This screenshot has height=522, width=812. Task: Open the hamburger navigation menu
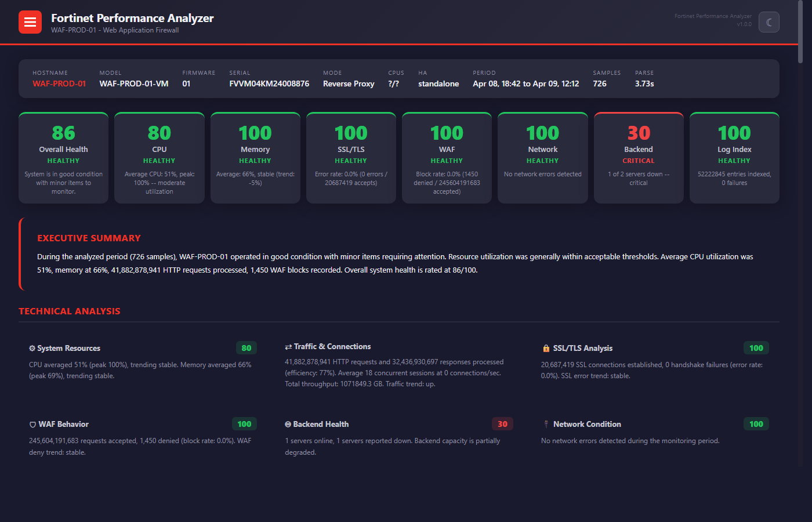click(30, 21)
